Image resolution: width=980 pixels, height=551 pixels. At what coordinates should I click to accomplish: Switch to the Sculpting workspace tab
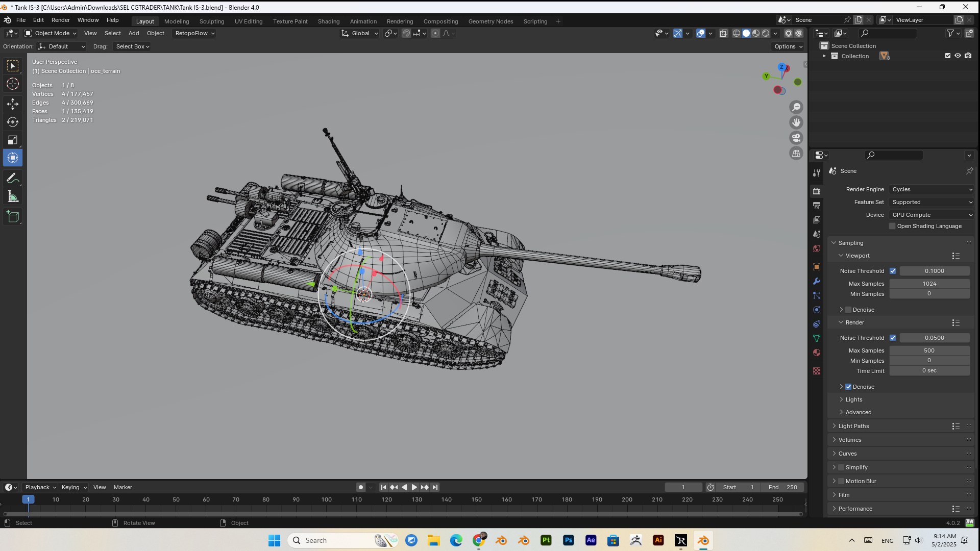[x=212, y=21]
